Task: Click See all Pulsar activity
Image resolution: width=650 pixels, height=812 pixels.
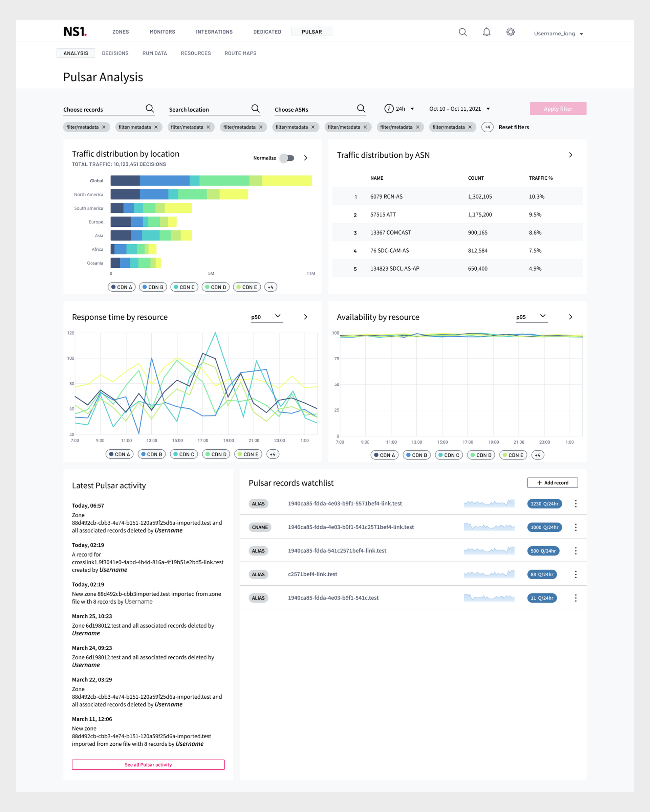Action: pos(148,765)
